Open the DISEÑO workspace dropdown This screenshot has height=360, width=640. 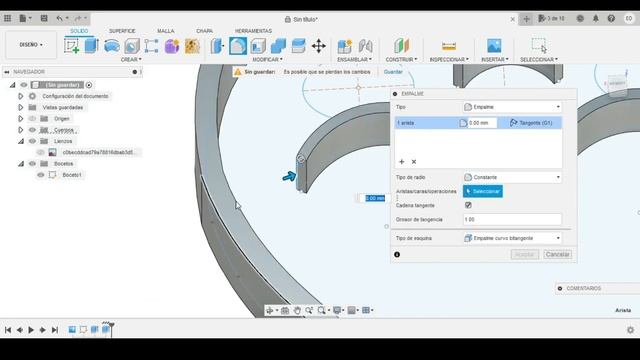point(31,44)
